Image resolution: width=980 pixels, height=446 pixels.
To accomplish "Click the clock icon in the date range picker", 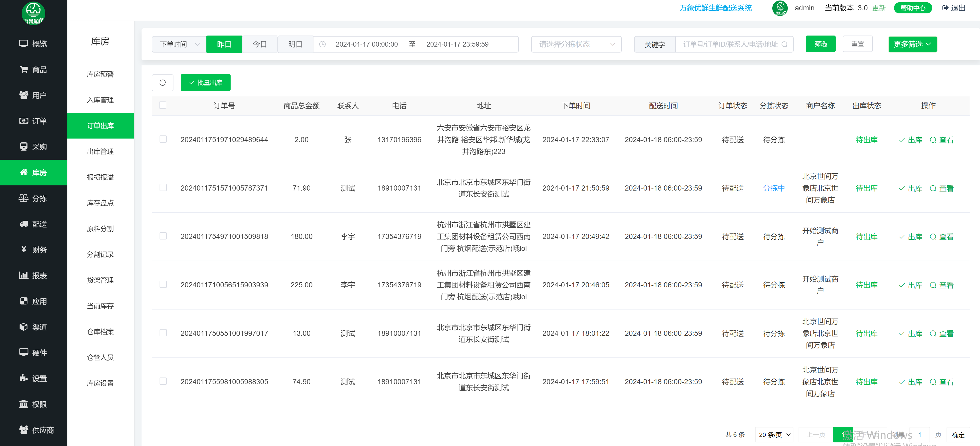I will tap(322, 45).
